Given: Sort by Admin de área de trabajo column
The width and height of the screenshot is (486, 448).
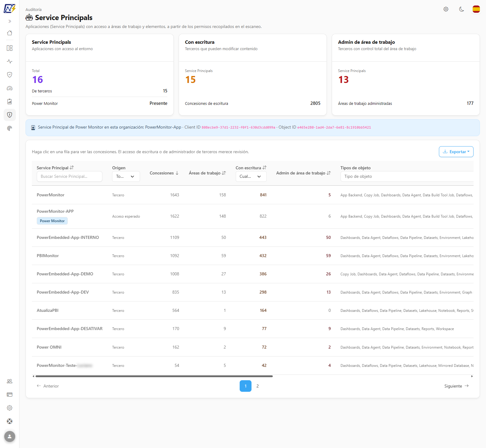Looking at the screenshot, I should click(x=303, y=173).
